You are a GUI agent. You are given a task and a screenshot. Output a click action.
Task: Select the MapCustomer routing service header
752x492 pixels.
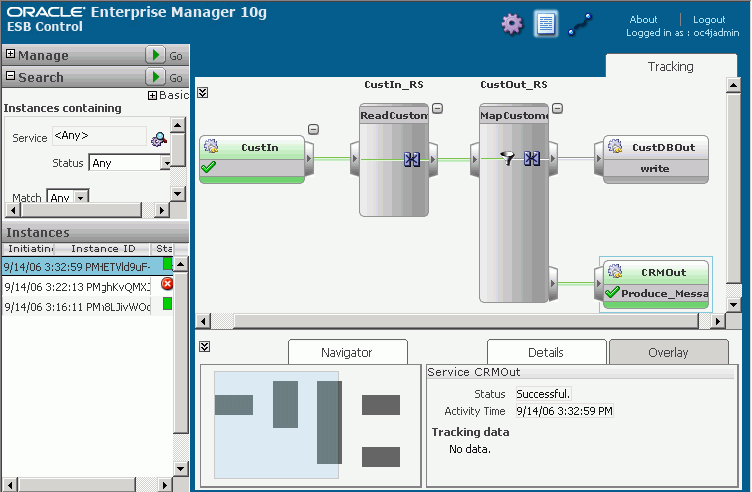click(x=514, y=115)
